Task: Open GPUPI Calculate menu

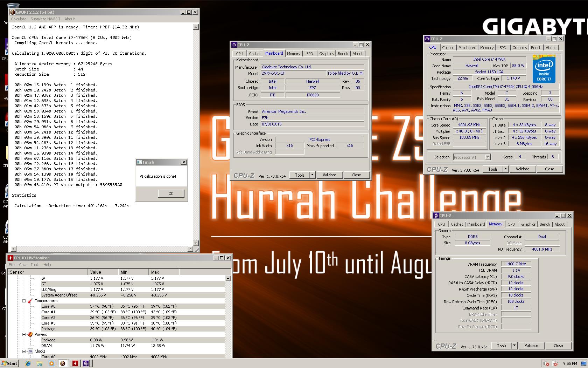Action: pyautogui.click(x=19, y=19)
